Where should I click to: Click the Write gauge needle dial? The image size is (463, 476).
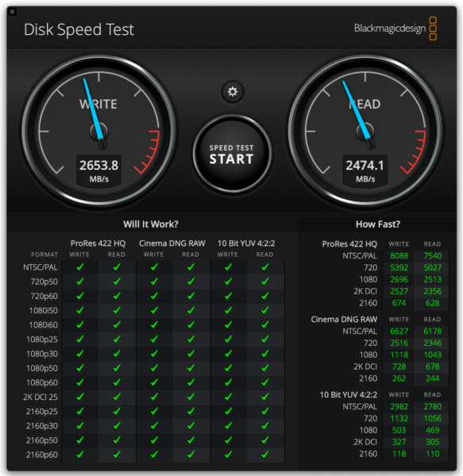pyautogui.click(x=98, y=131)
